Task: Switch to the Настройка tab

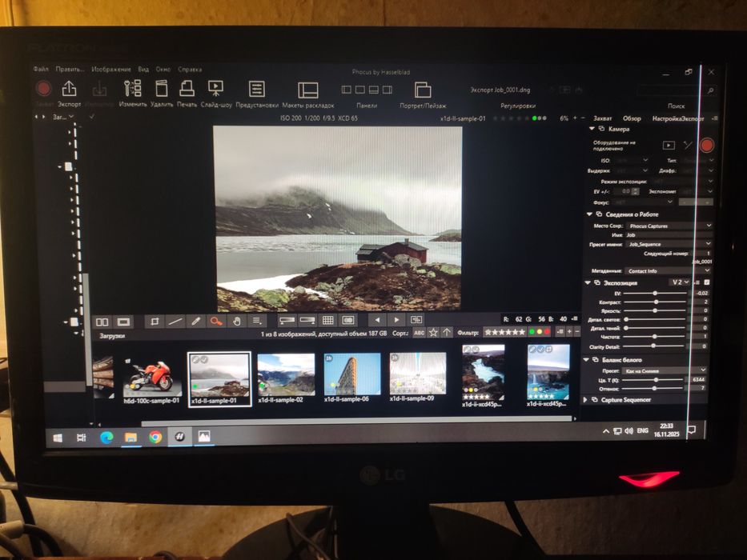Action: coord(665,118)
